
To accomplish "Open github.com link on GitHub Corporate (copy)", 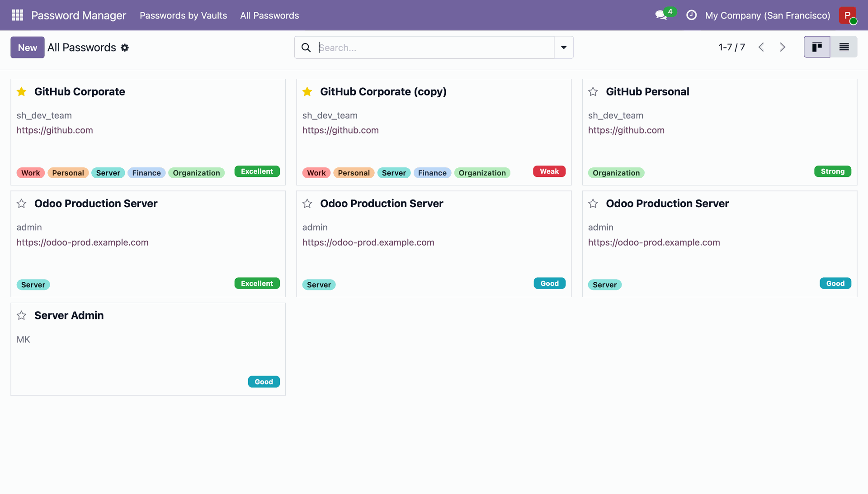I will [340, 130].
